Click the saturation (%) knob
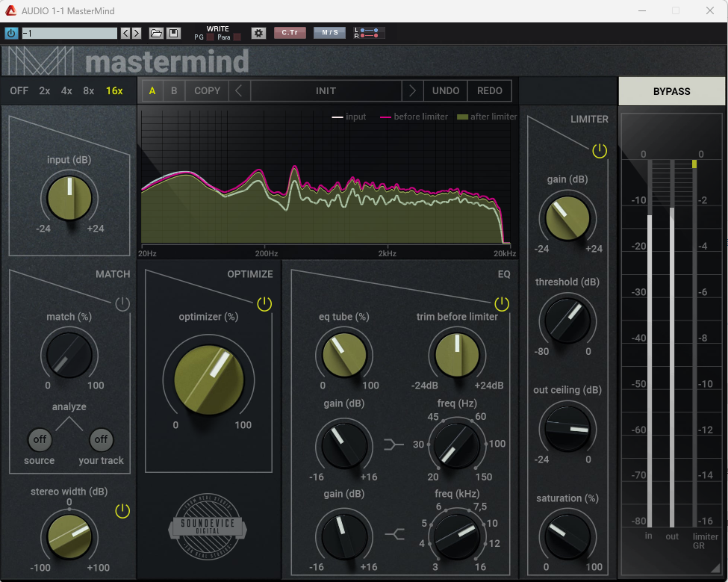Image resolution: width=728 pixels, height=582 pixels. tap(567, 536)
